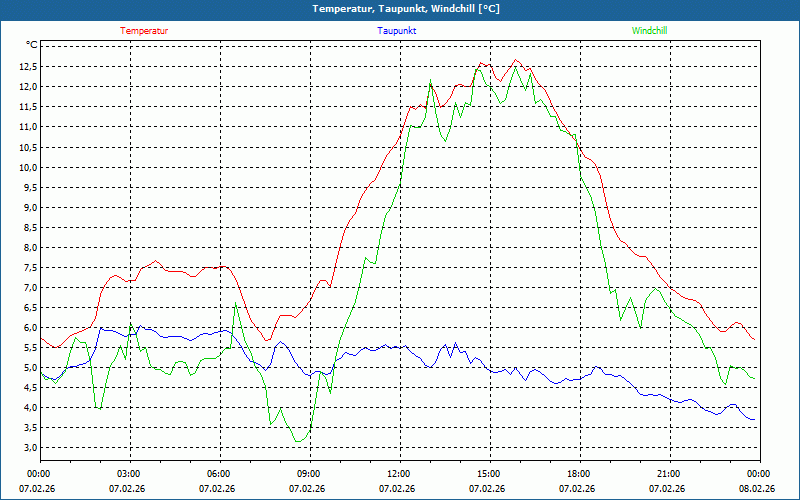Click the 9,0 value on y-axis
The image size is (800, 500).
point(29,208)
